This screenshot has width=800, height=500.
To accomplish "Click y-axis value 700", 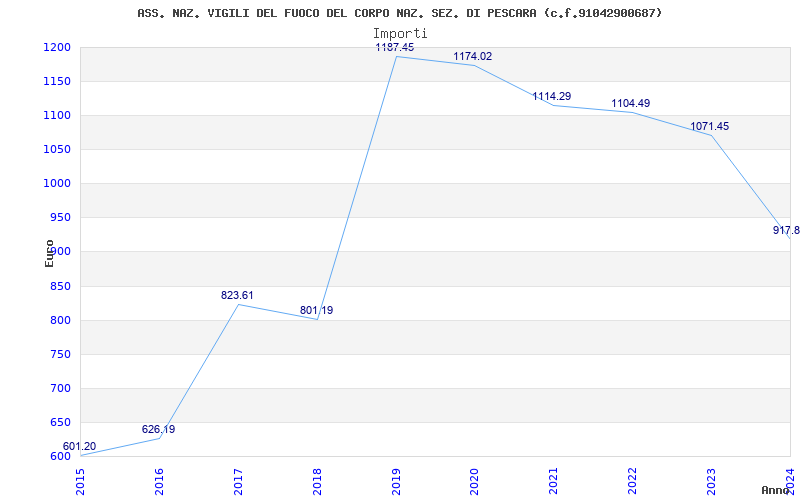I will point(60,389).
